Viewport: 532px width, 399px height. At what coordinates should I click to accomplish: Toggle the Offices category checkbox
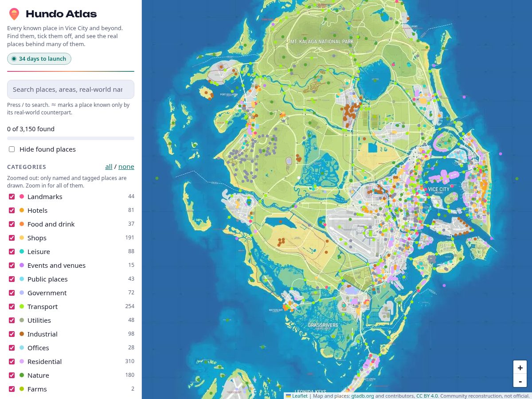click(x=12, y=348)
